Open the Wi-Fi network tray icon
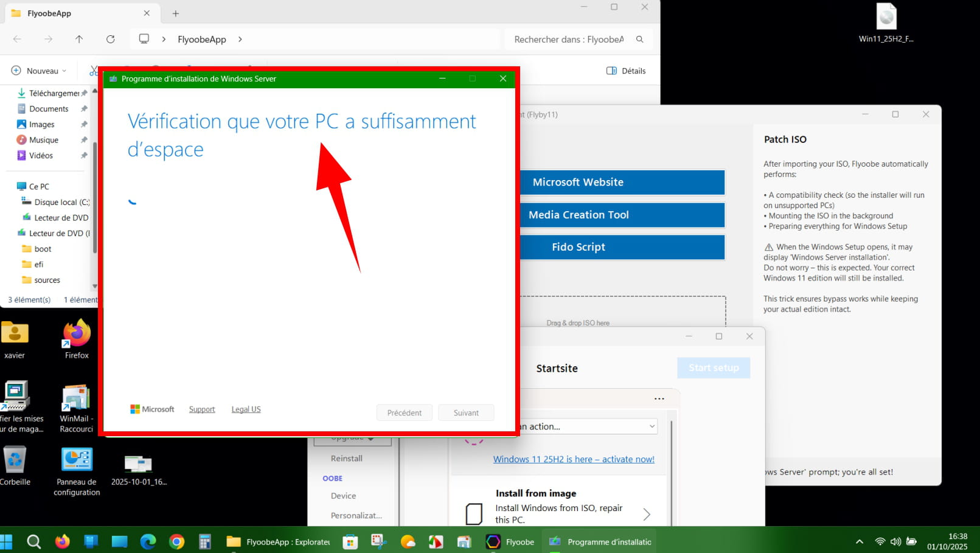980x553 pixels. (880, 541)
